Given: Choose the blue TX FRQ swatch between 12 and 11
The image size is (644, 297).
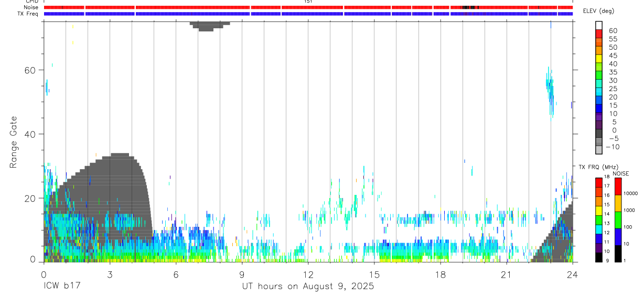Looking at the screenshot, I should pos(599,239).
